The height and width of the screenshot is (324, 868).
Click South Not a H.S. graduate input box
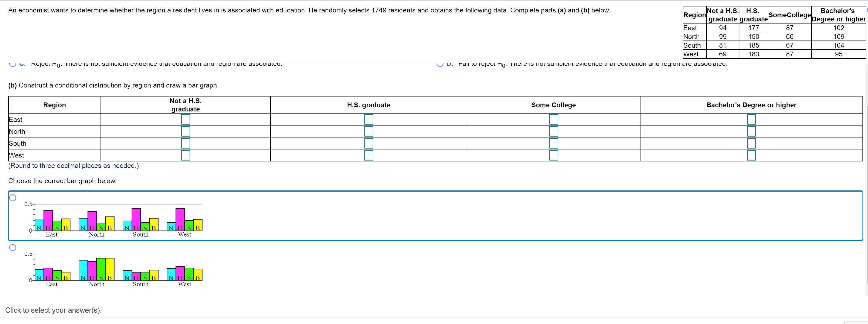click(x=185, y=143)
